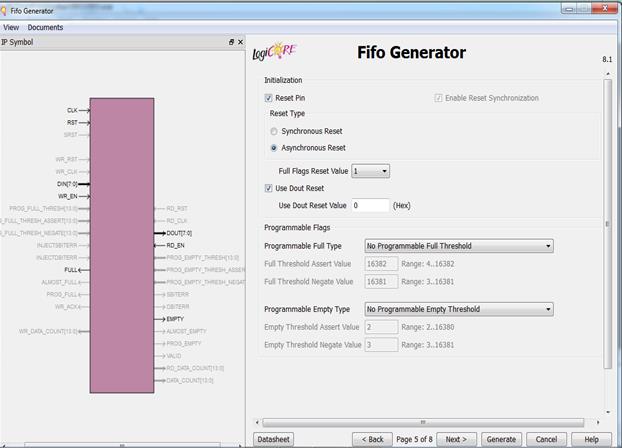Click the CLK port label
Screen dimensions: 622x448
tap(72, 110)
